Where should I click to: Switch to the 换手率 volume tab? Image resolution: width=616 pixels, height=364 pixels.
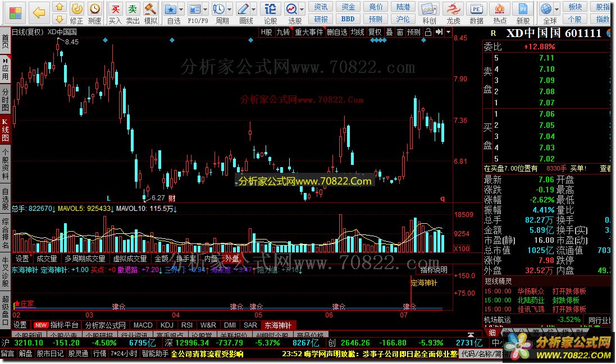(x=186, y=259)
